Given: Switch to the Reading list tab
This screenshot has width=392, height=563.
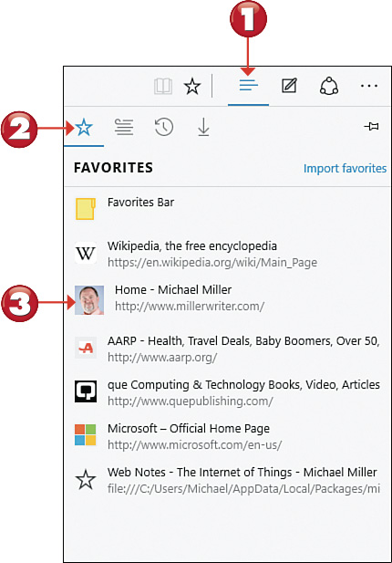Looking at the screenshot, I should click(x=124, y=128).
